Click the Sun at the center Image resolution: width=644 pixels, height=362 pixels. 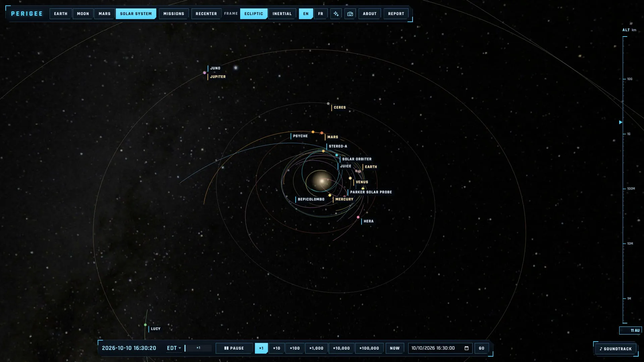pyautogui.click(x=321, y=181)
